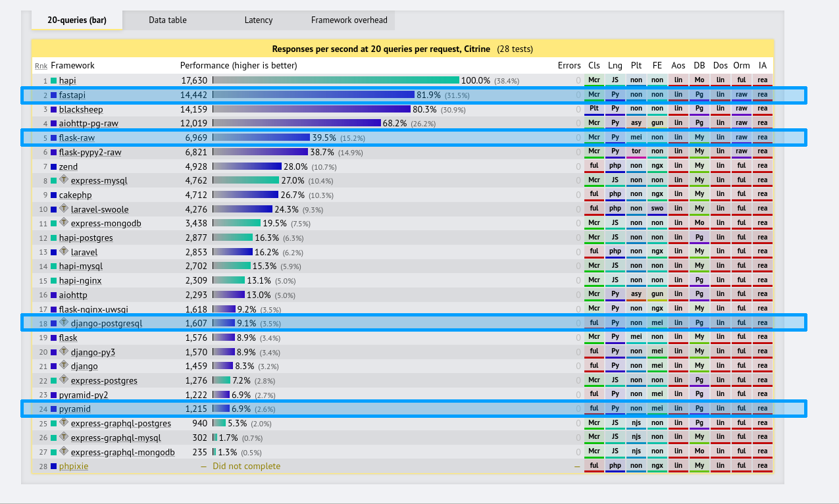
Task: Click the flask-raw performance bar
Action: click(x=261, y=138)
